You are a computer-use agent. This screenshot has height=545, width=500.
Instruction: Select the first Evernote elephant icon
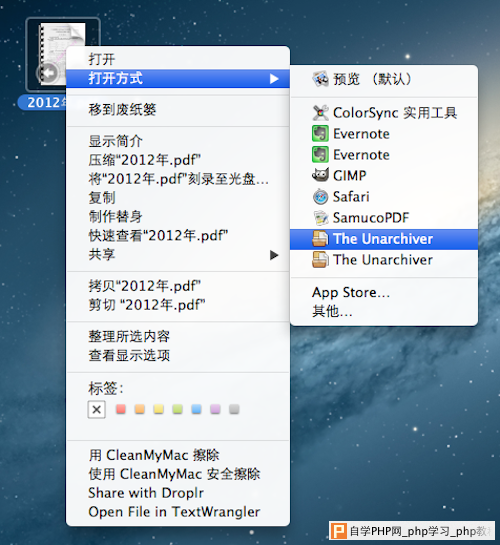pyautogui.click(x=320, y=134)
